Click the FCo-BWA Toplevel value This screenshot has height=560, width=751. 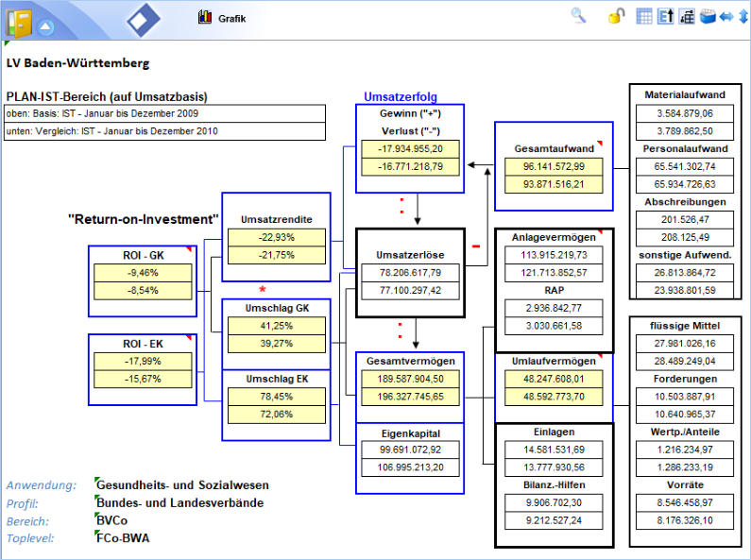[x=123, y=538]
